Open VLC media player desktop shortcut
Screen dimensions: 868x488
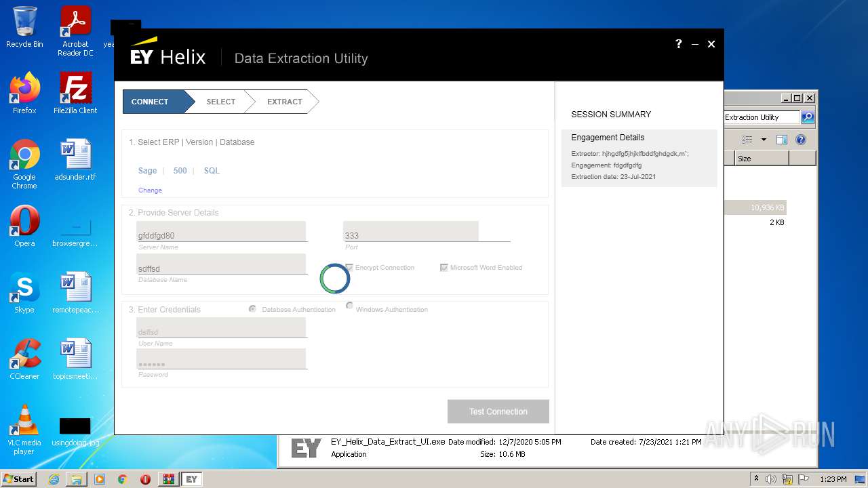click(24, 430)
